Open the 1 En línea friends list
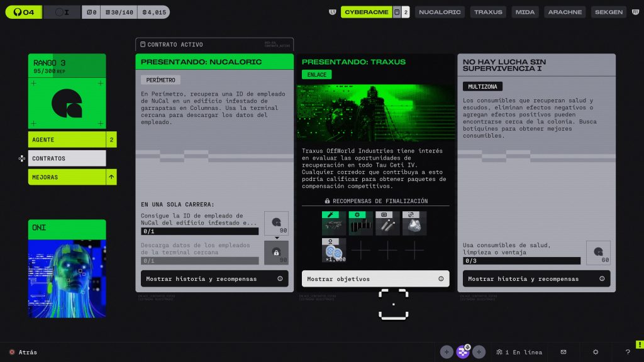Image resolution: width=644 pixels, height=362 pixels. tap(519, 352)
